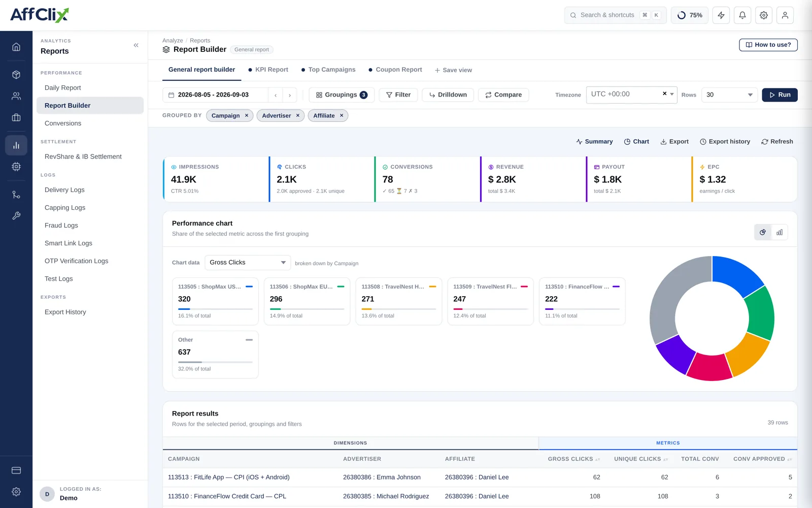Open the home icon in left rail

tap(16, 47)
